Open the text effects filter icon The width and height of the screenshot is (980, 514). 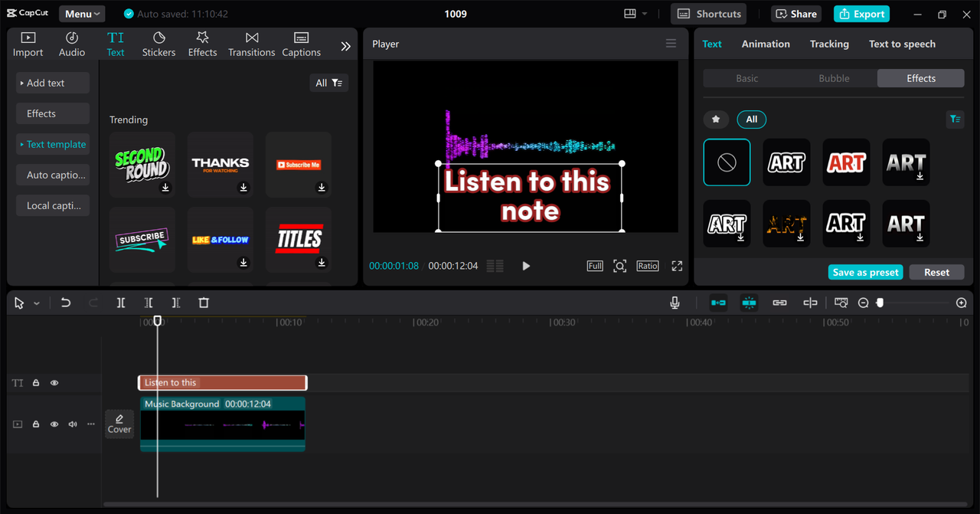(x=955, y=119)
